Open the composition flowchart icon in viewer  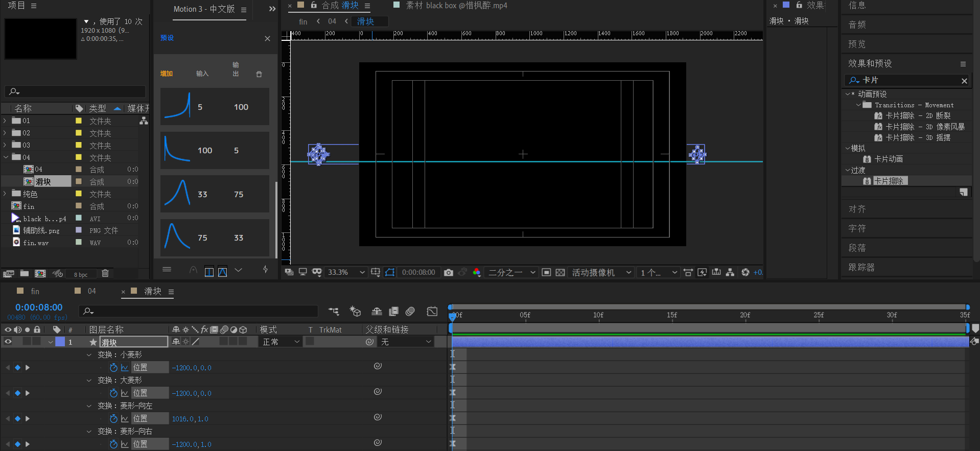730,272
